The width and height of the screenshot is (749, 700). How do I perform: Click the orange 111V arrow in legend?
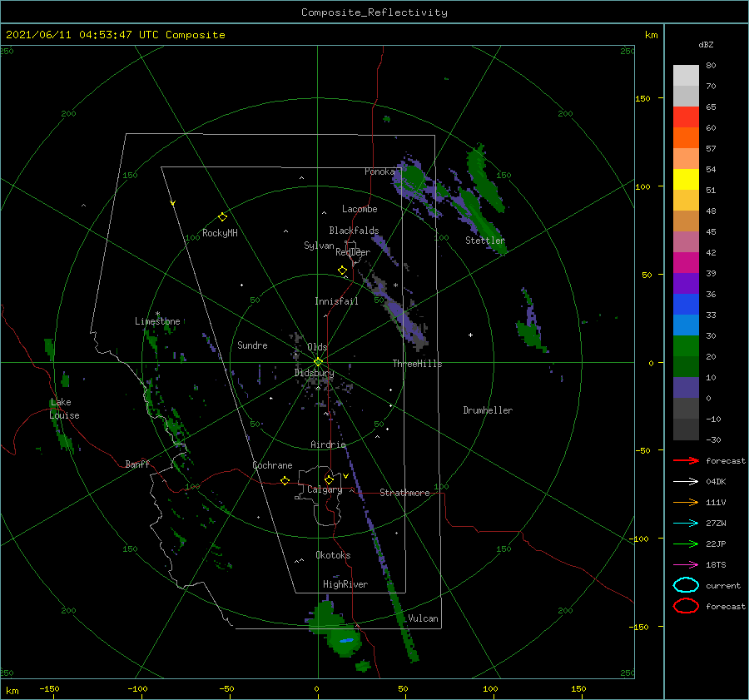coord(686,502)
